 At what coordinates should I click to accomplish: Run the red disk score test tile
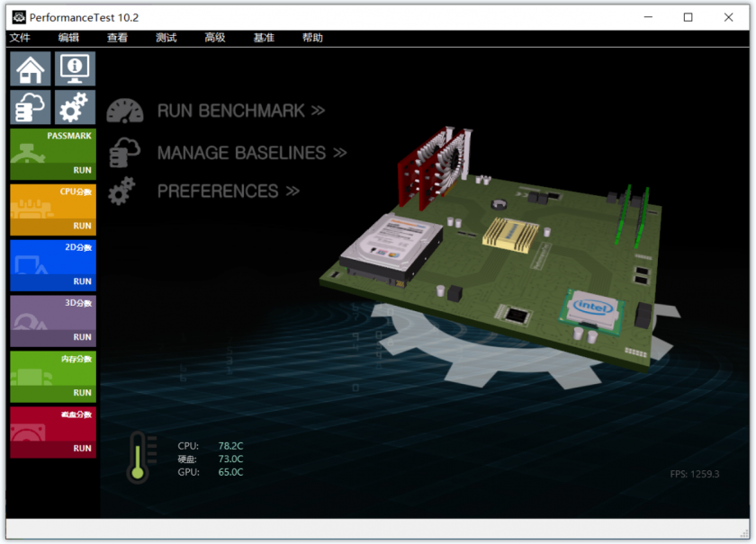pyautogui.click(x=53, y=433)
